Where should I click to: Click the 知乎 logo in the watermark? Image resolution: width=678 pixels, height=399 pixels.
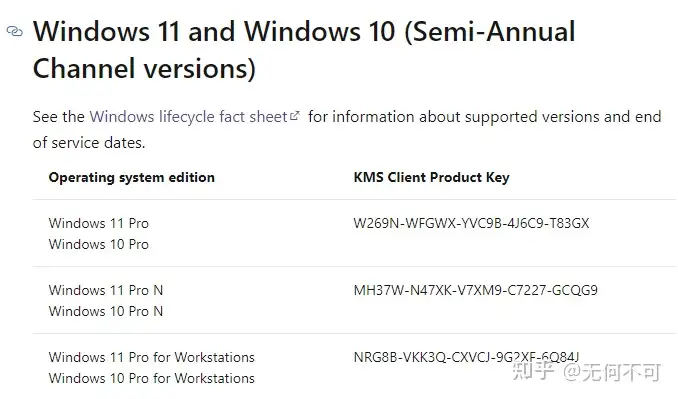tap(533, 371)
